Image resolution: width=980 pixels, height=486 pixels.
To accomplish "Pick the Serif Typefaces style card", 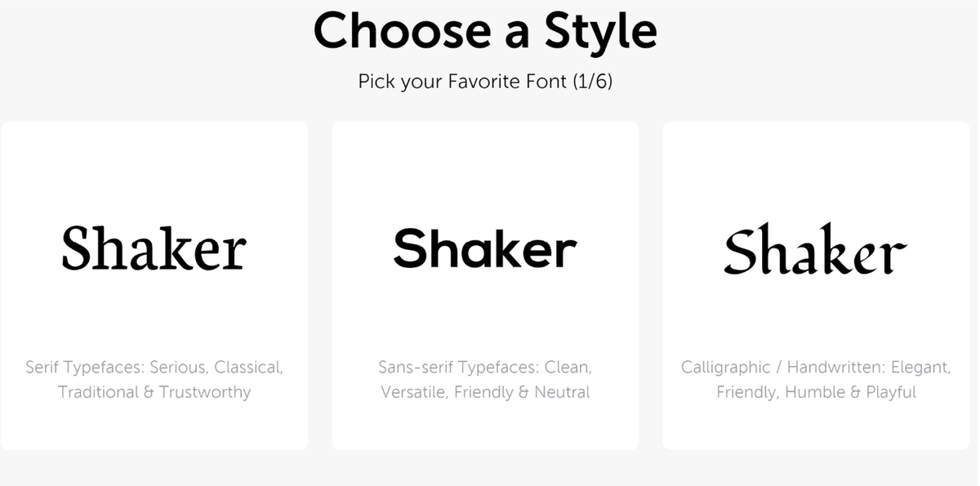I will (154, 180).
